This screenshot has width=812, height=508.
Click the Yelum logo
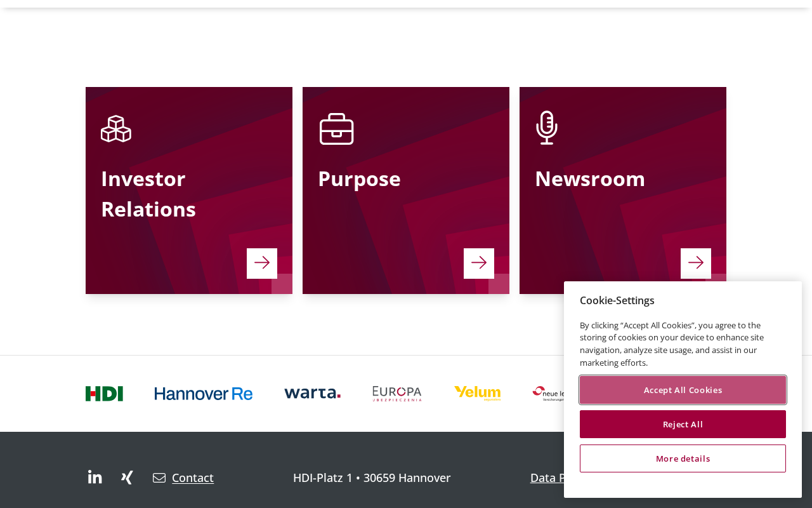[478, 394]
